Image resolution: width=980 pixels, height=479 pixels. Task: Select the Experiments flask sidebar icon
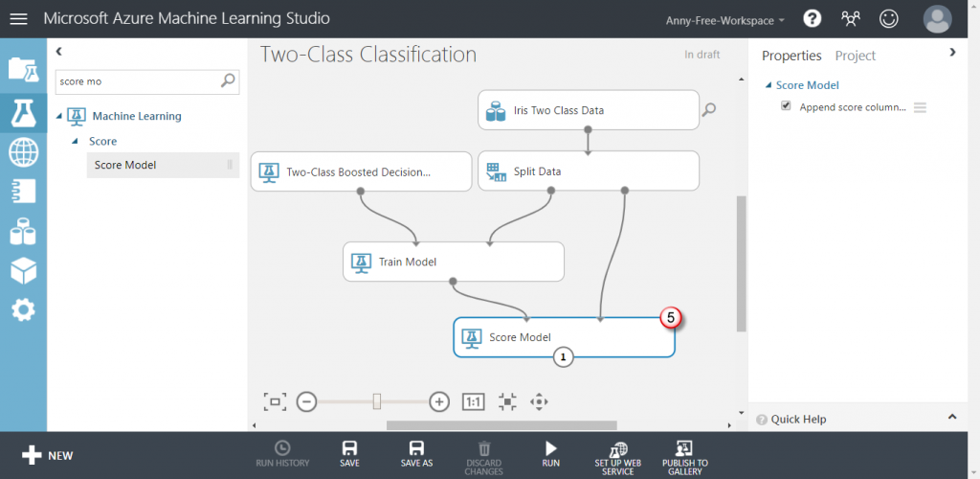pos(23,112)
